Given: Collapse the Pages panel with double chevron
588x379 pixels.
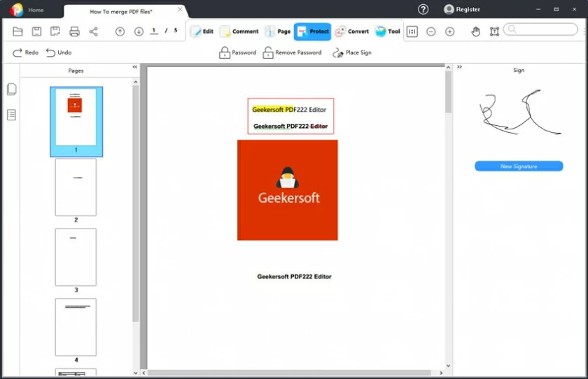Looking at the screenshot, I should pos(135,67).
